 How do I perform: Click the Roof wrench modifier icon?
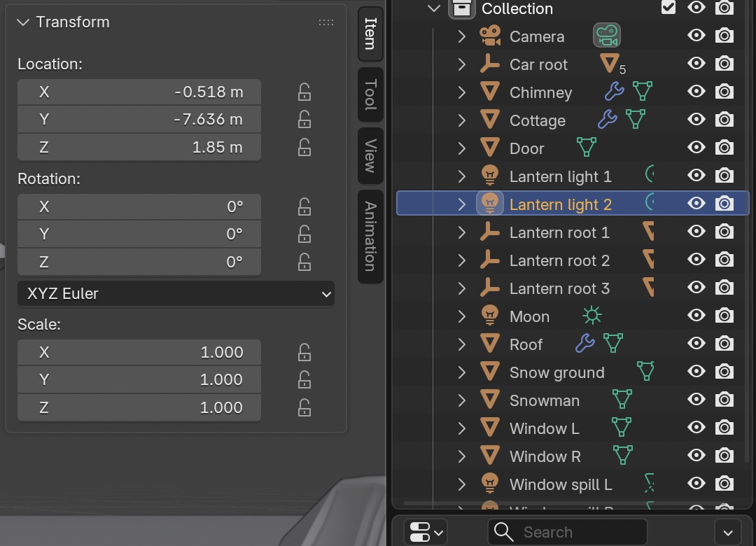584,344
